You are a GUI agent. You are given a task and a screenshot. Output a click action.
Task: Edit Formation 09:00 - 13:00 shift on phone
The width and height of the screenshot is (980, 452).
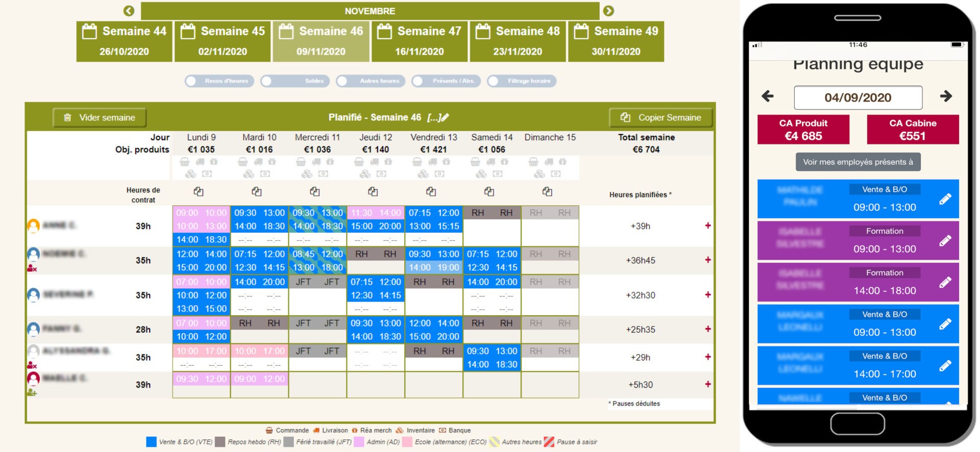coord(945,240)
